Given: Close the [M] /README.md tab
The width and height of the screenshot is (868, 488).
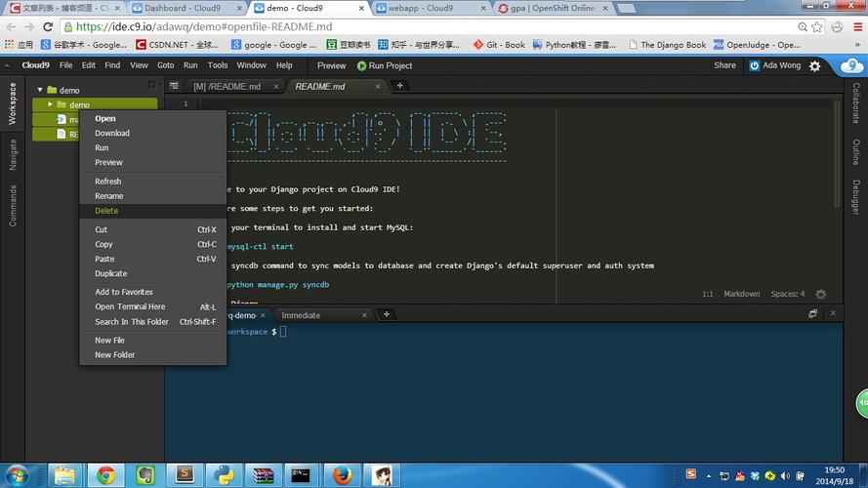Looking at the screenshot, I should coord(275,86).
